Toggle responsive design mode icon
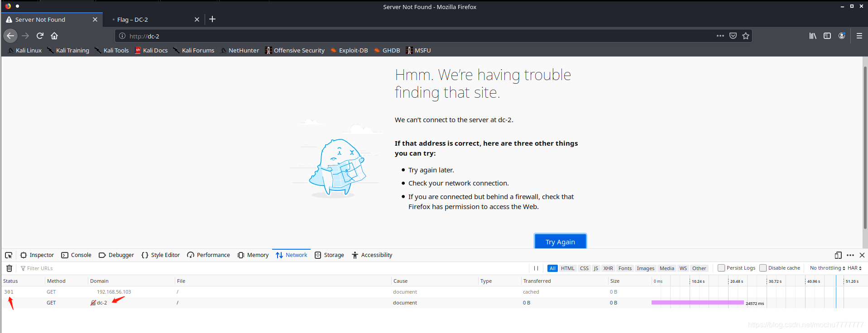This screenshot has width=868, height=333. coord(838,255)
